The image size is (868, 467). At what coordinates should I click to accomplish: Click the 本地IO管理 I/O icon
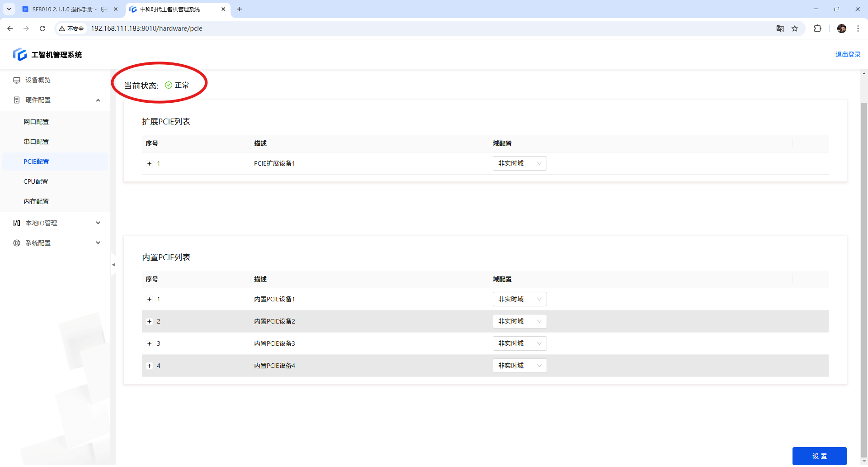[17, 223]
